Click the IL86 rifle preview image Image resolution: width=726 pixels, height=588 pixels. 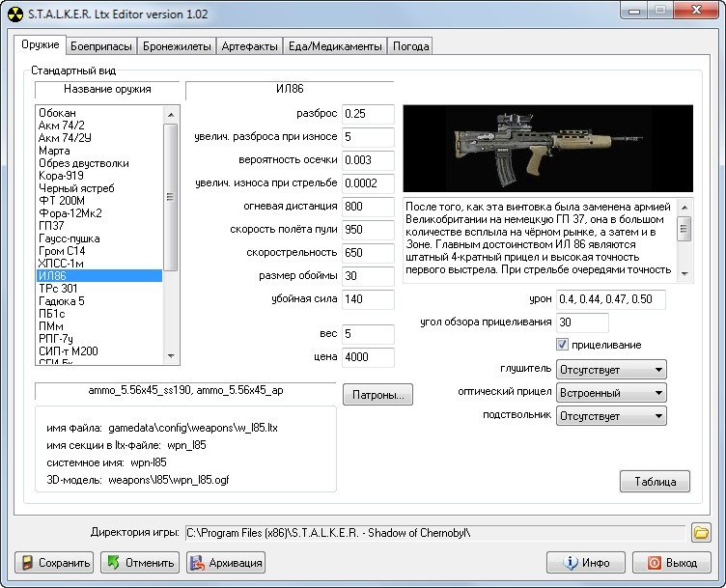pos(547,148)
